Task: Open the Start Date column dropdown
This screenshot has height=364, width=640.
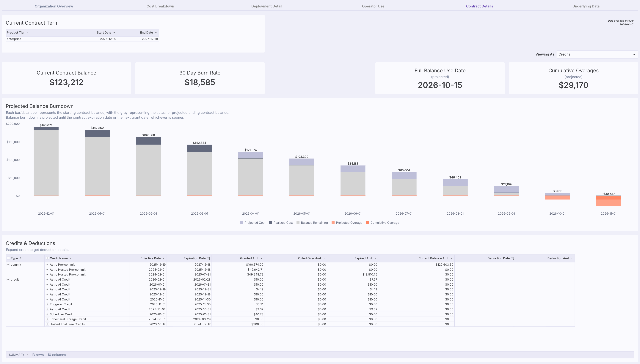Action: pyautogui.click(x=114, y=32)
